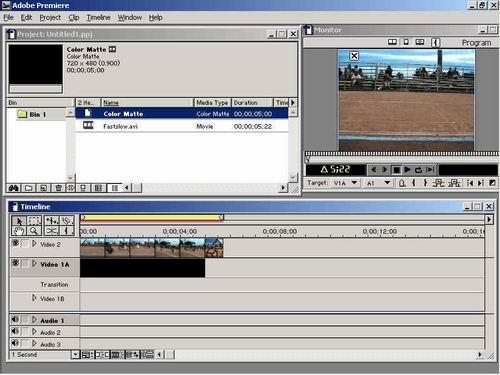Open the 1 Second time zoom dropdown
This screenshot has width=500, height=375.
75,354
